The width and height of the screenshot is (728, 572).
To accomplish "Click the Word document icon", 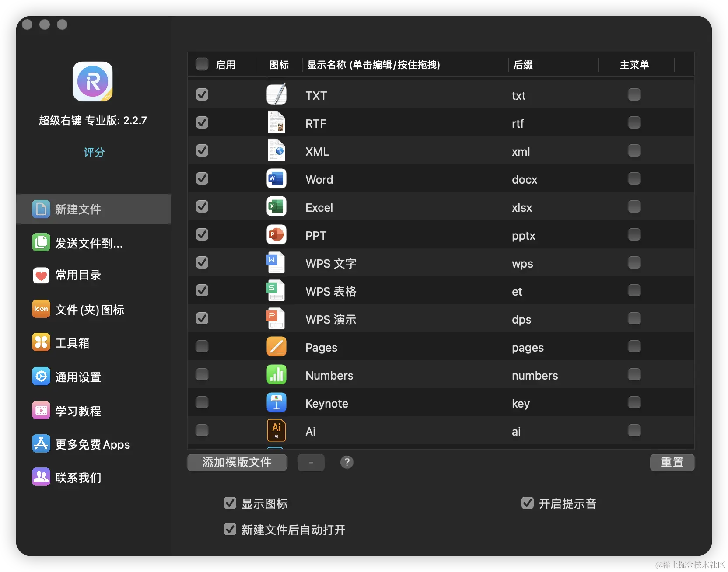I will [276, 179].
